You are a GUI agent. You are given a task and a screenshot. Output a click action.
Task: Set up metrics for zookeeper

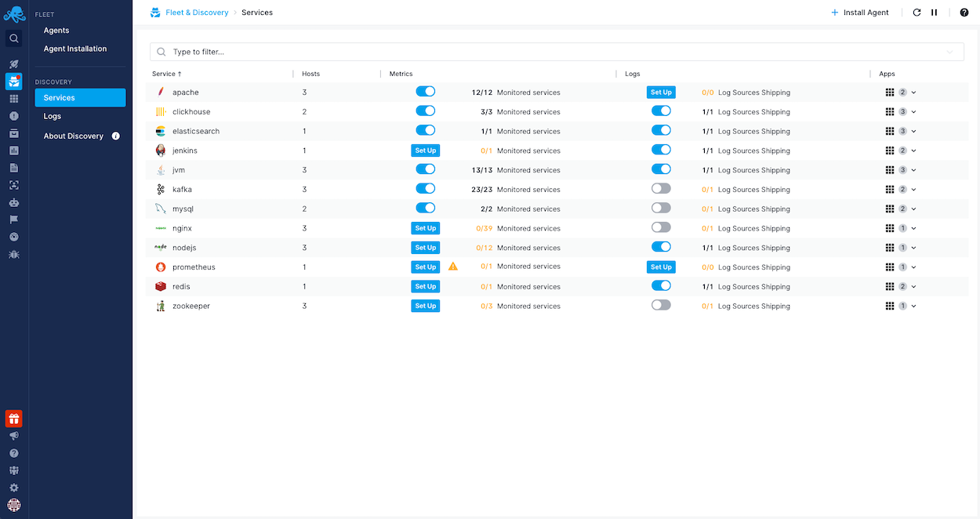426,306
